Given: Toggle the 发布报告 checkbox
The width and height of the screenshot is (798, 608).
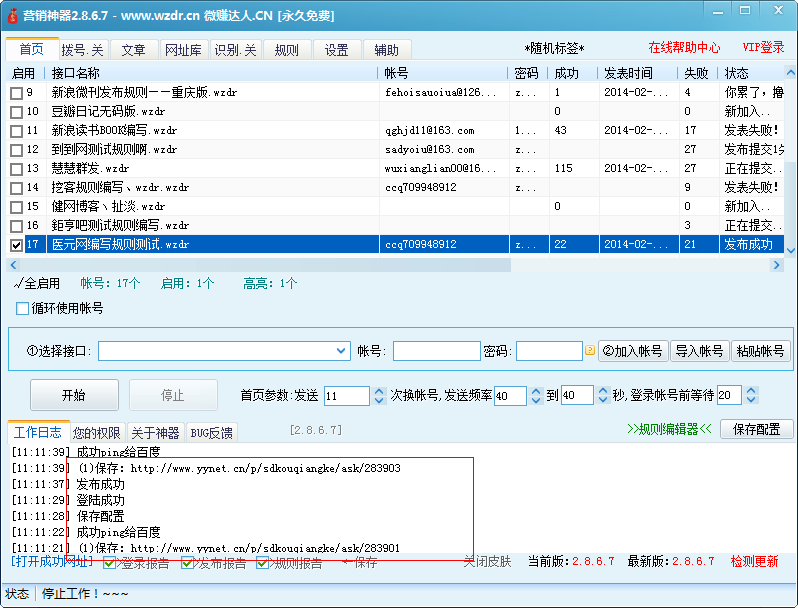Looking at the screenshot, I should (187, 563).
